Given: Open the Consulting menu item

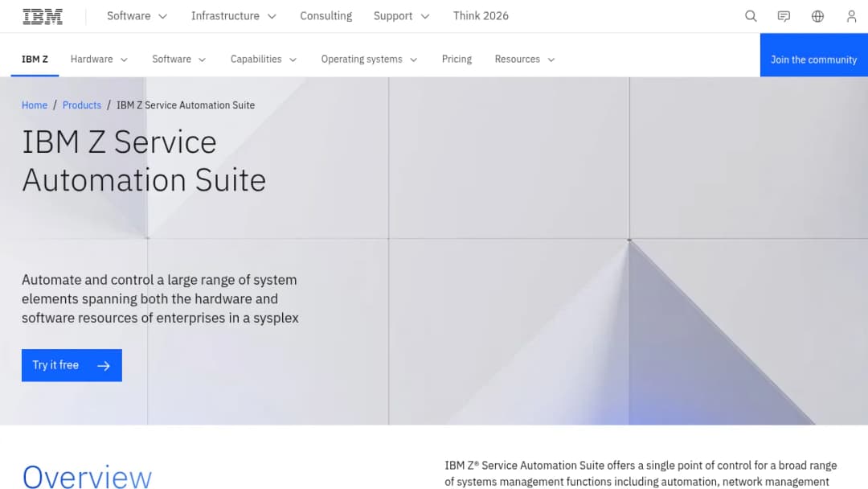Looking at the screenshot, I should [x=326, y=16].
